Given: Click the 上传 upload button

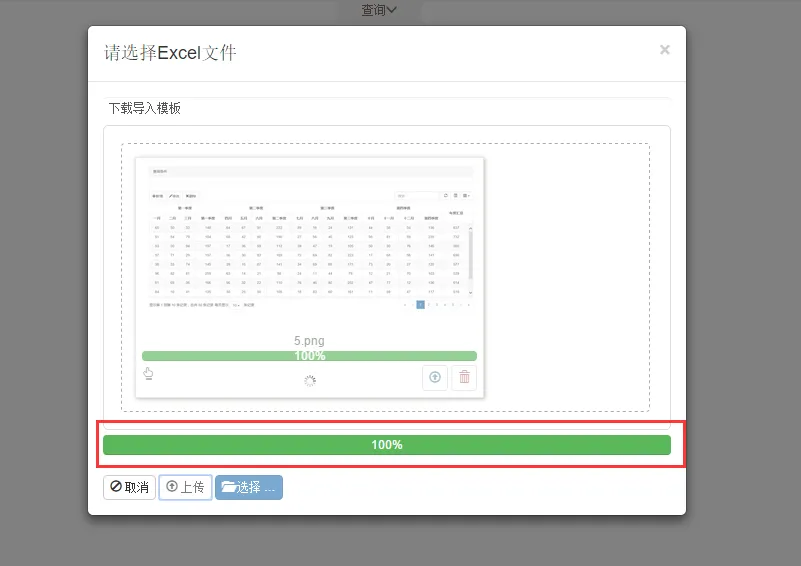Looking at the screenshot, I should (x=185, y=487).
